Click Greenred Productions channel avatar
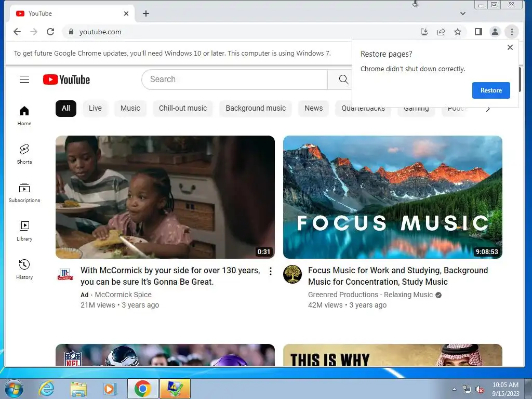The image size is (532, 399). 292,274
